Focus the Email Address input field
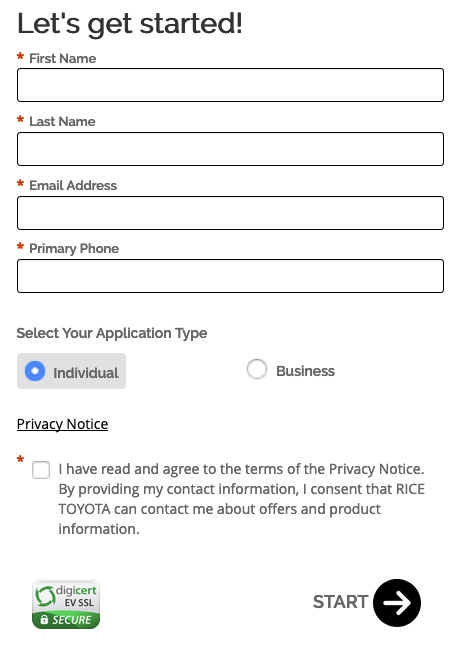 click(230, 213)
